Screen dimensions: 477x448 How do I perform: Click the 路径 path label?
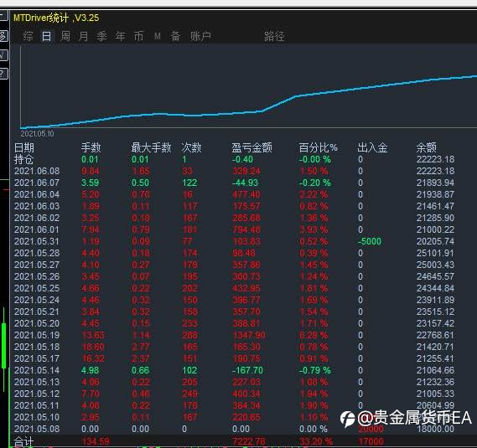[x=274, y=37]
